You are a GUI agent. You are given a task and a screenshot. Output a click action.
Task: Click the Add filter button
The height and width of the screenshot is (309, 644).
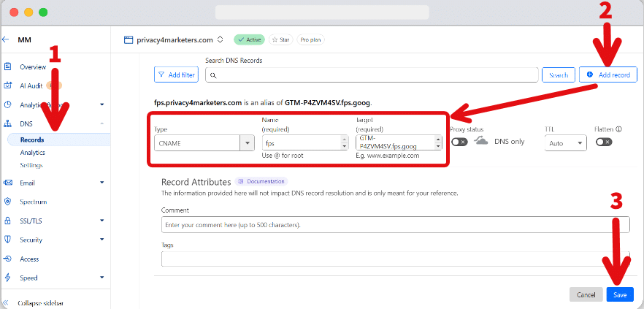[x=177, y=75]
